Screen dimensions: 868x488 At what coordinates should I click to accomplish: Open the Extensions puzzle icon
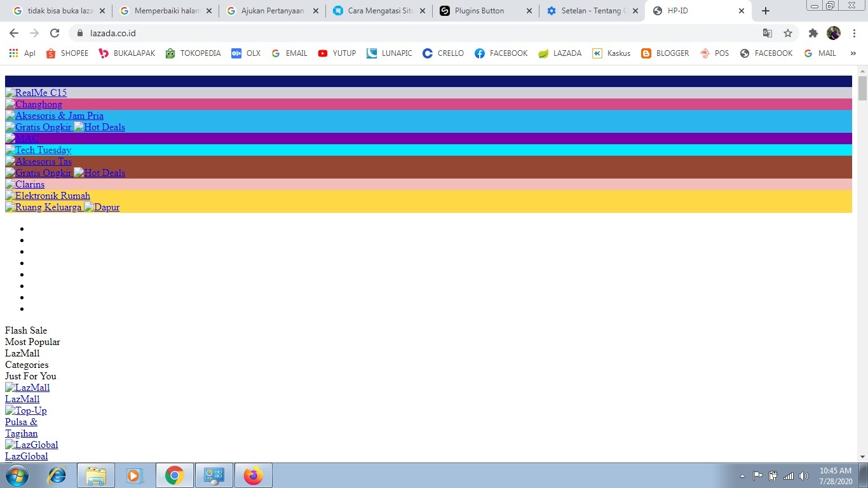(813, 33)
